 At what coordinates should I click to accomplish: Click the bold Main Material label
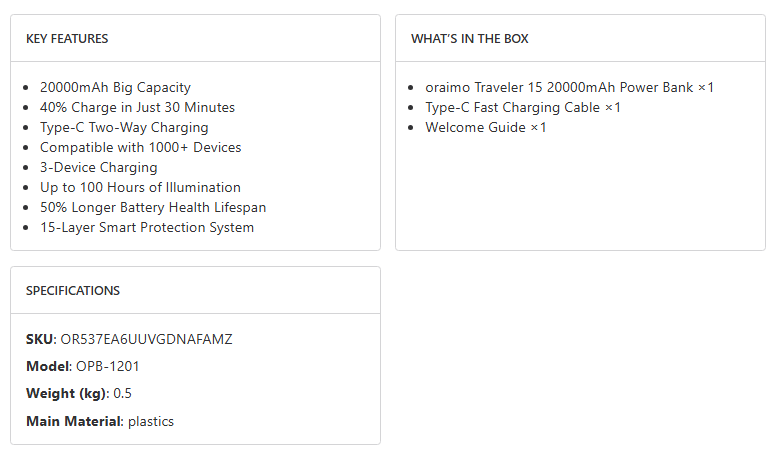pyautogui.click(x=73, y=421)
